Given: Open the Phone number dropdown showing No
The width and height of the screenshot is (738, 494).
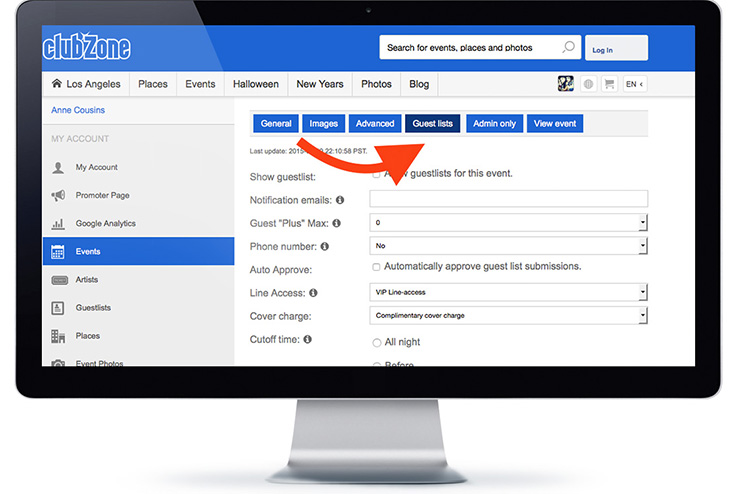Looking at the screenshot, I should 508,246.
